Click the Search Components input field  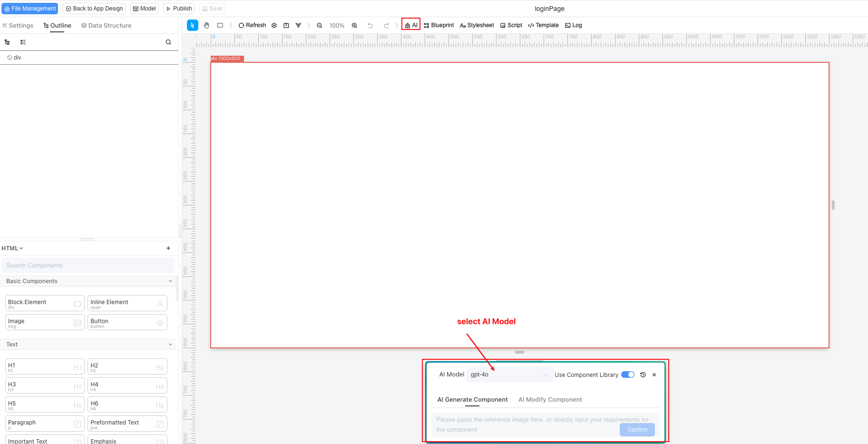pos(88,265)
